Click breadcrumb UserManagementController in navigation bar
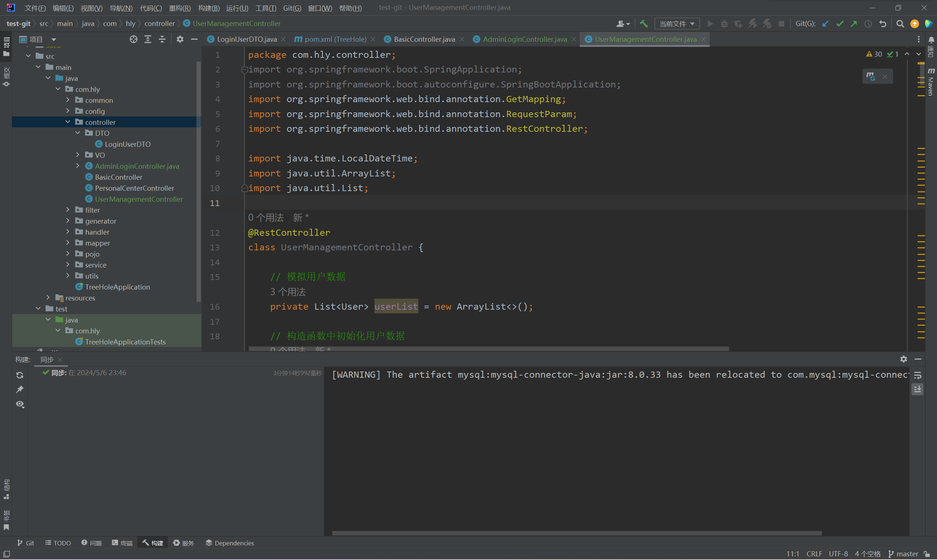Screen dimensions: 937x560 pos(236,23)
